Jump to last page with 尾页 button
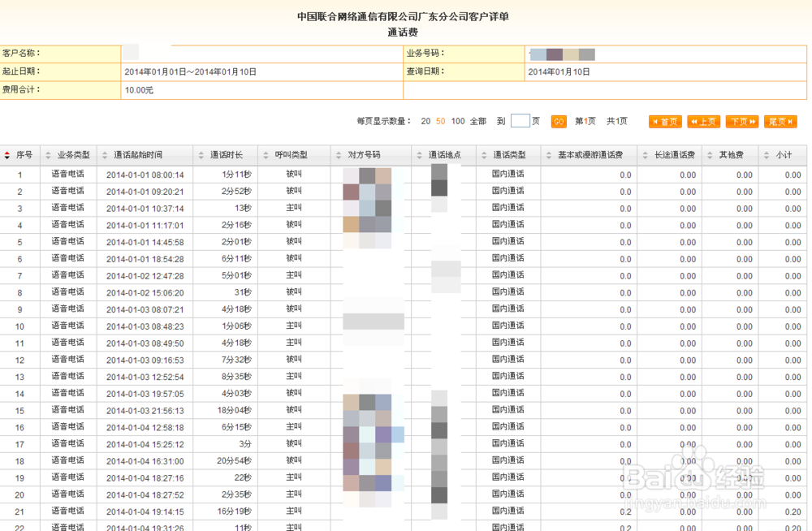 click(780, 122)
